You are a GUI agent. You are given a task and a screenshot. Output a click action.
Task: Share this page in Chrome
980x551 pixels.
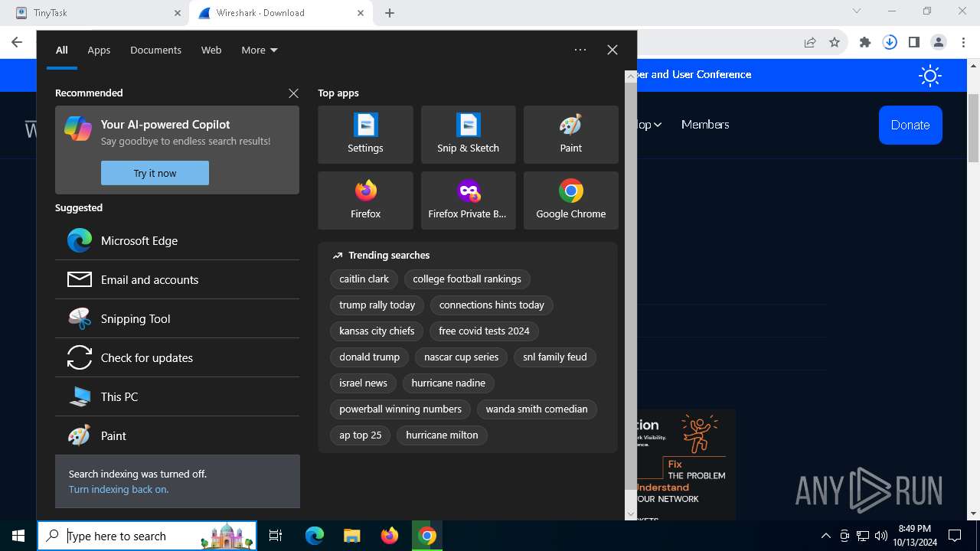coord(810,43)
